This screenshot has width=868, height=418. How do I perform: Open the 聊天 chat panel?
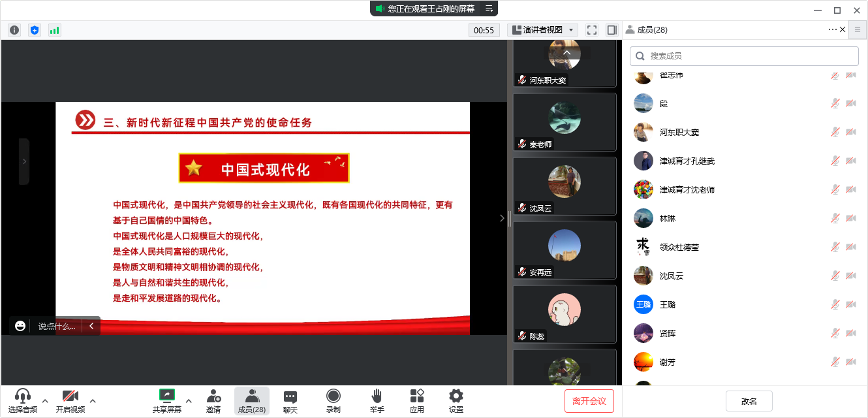pyautogui.click(x=290, y=400)
